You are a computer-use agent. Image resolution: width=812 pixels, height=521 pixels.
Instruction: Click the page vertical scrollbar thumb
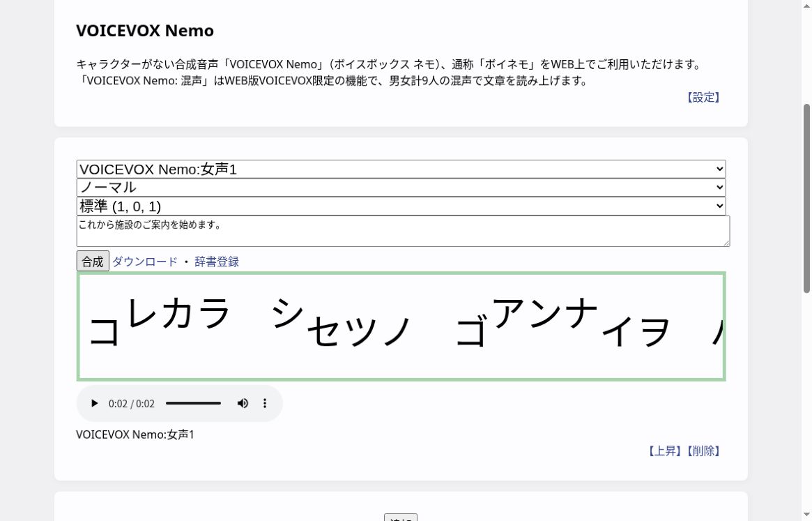tap(806, 199)
